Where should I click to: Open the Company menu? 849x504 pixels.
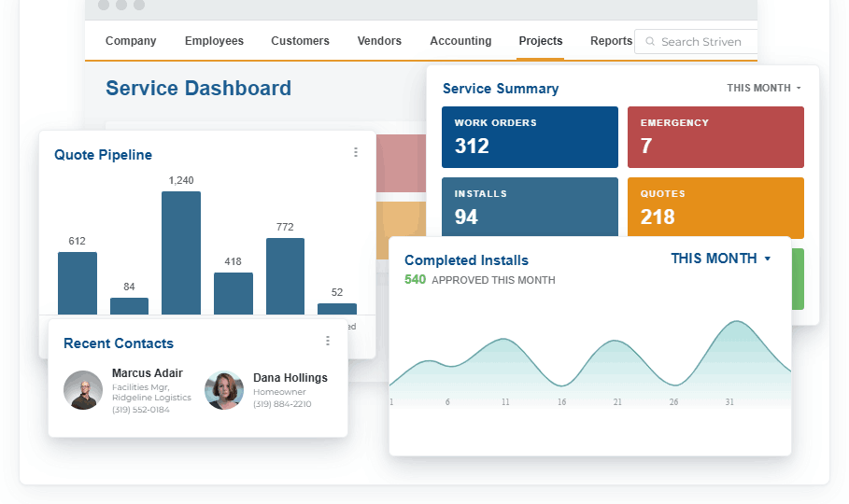point(131,41)
